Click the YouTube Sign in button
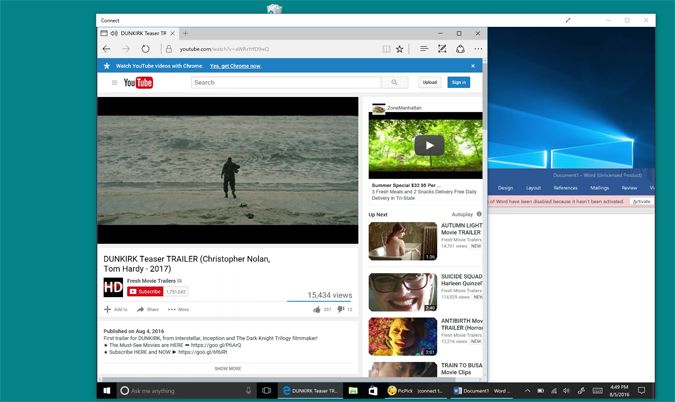The image size is (675, 402). coord(458,82)
